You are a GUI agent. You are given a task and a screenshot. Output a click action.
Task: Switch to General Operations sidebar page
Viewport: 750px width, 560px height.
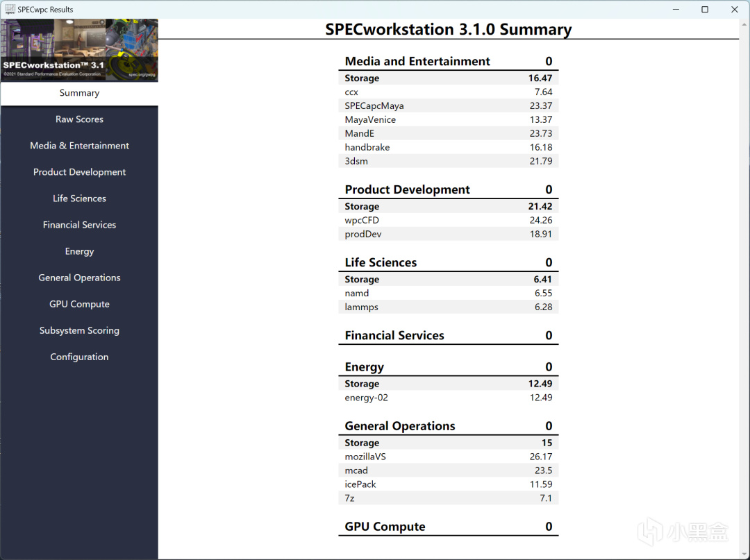[79, 278]
